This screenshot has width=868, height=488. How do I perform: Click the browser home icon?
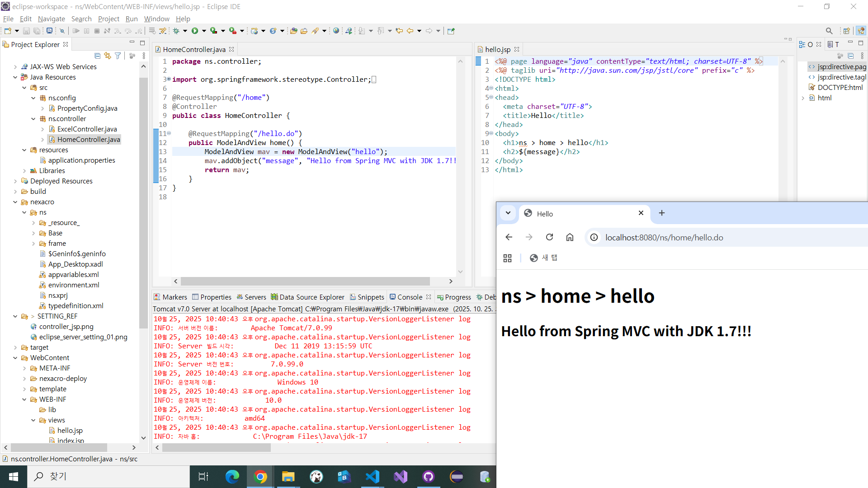(570, 237)
